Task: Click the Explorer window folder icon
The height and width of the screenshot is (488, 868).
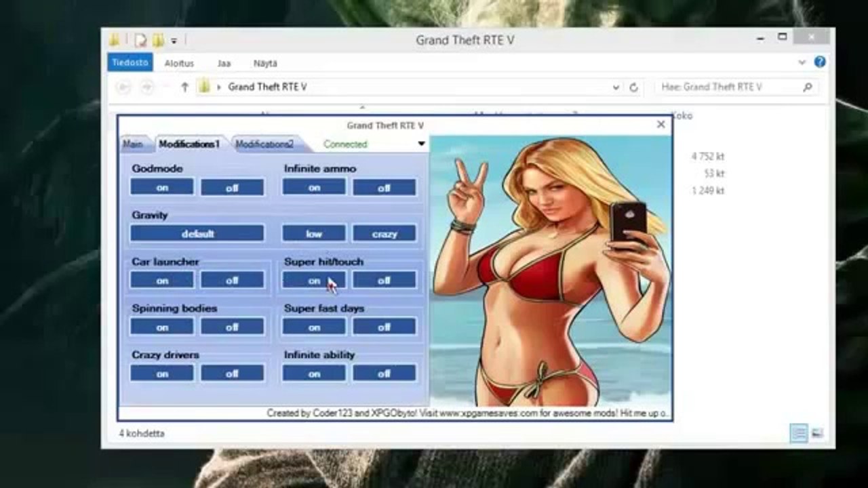Action: [x=115, y=40]
